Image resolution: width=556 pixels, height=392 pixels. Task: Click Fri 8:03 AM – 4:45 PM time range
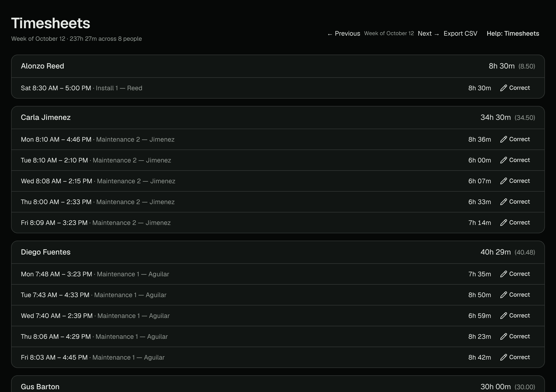(54, 357)
